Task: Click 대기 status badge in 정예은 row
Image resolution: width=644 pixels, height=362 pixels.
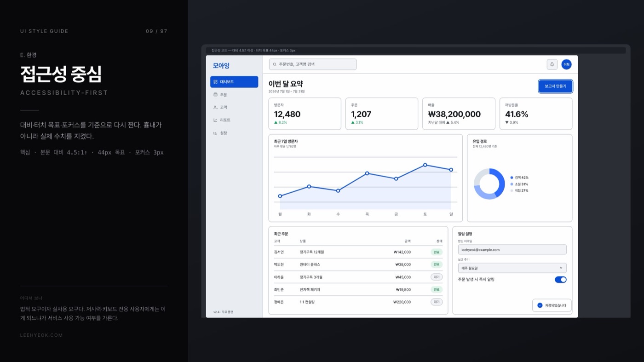Action: (437, 302)
